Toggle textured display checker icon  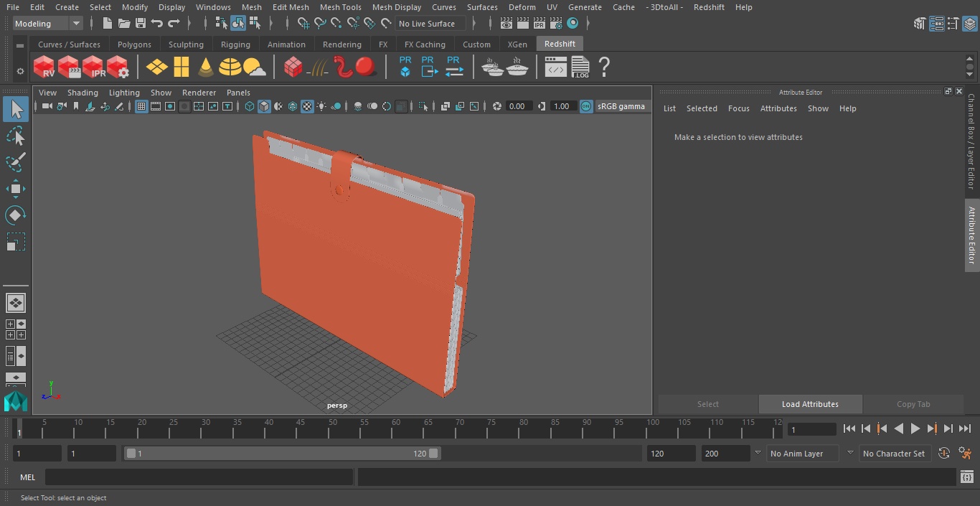click(307, 106)
